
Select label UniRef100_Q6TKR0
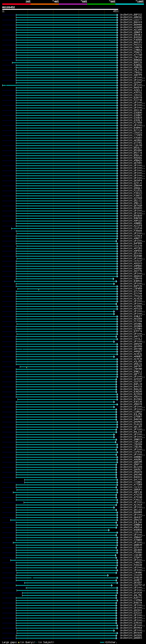[x=131, y=163]
